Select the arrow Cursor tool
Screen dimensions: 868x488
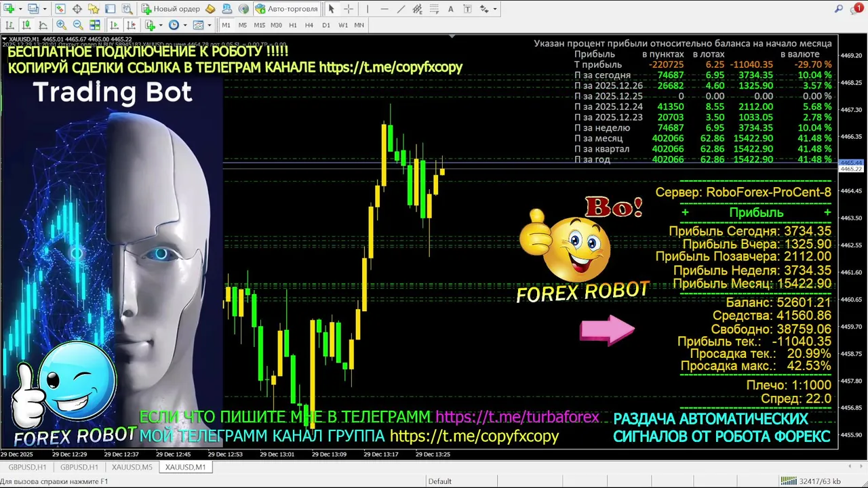tap(332, 9)
